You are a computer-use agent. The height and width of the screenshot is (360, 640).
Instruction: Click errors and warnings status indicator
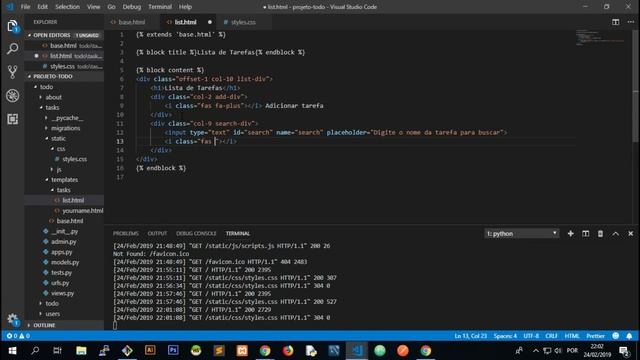pos(18,336)
